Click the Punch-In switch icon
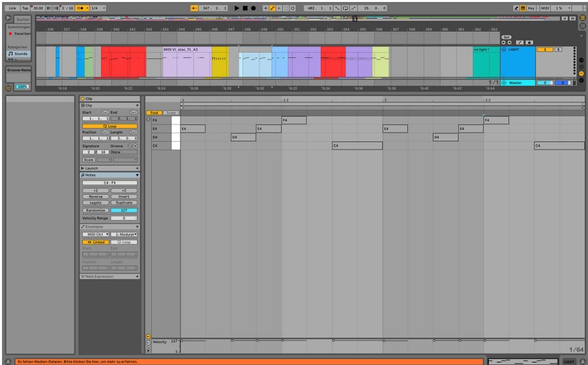This screenshot has height=365, width=588. (337, 8)
